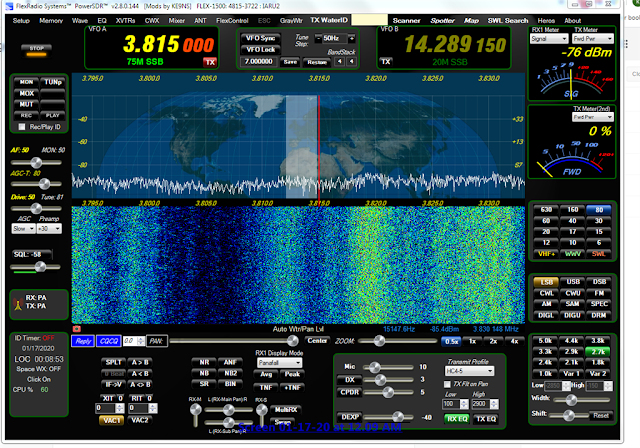The width and height of the screenshot is (640, 448).
Task: Open the Memory menu
Action: coord(51,20)
